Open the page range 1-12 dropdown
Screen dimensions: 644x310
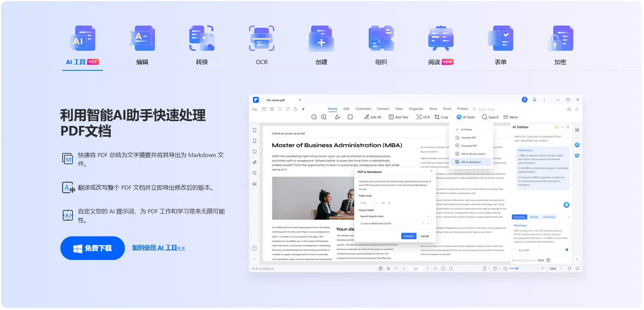pos(369,203)
